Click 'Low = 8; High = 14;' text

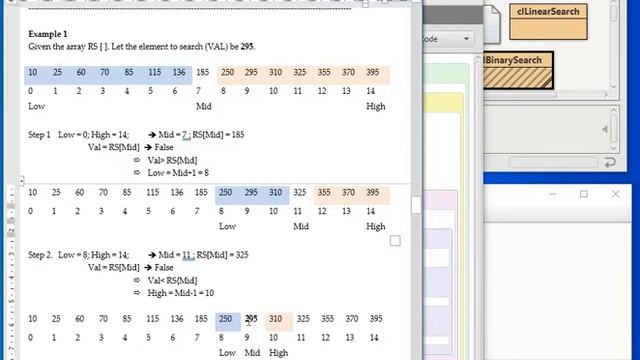(x=93, y=255)
